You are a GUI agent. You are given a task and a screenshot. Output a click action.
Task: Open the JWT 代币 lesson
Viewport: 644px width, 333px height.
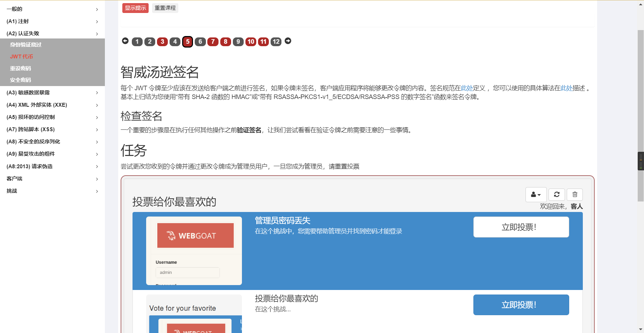coord(21,57)
